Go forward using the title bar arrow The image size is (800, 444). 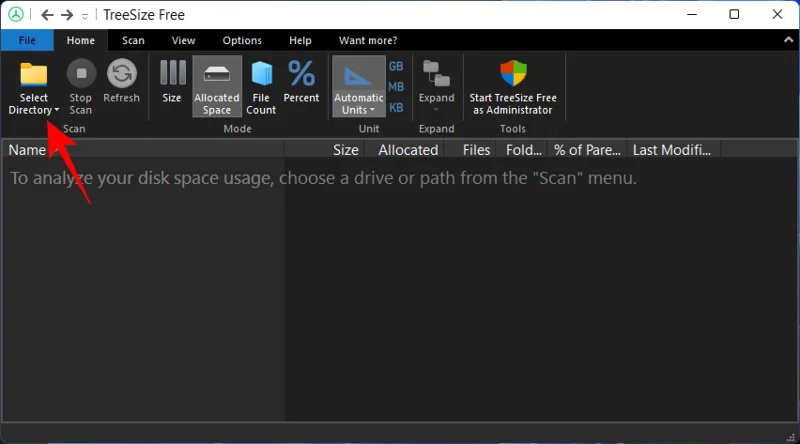point(67,15)
